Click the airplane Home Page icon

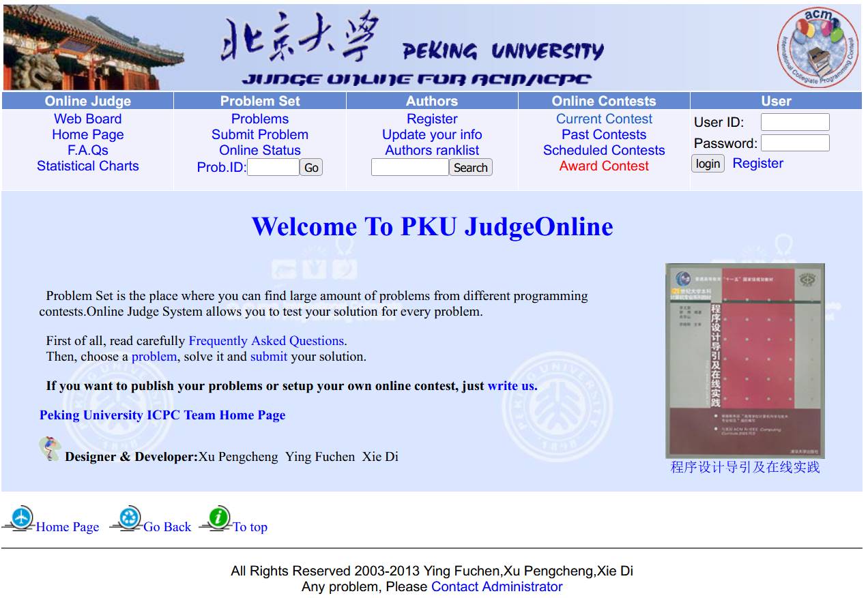[x=20, y=518]
